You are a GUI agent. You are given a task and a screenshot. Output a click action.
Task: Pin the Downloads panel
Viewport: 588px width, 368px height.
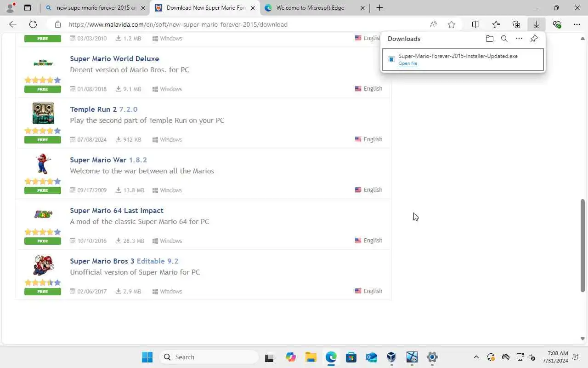(534, 39)
